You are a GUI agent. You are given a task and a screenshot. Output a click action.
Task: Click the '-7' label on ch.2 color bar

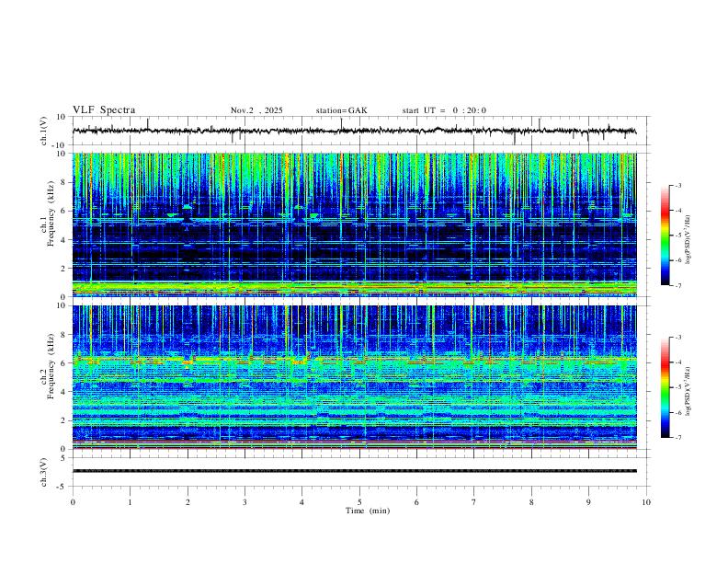pyautogui.click(x=677, y=438)
